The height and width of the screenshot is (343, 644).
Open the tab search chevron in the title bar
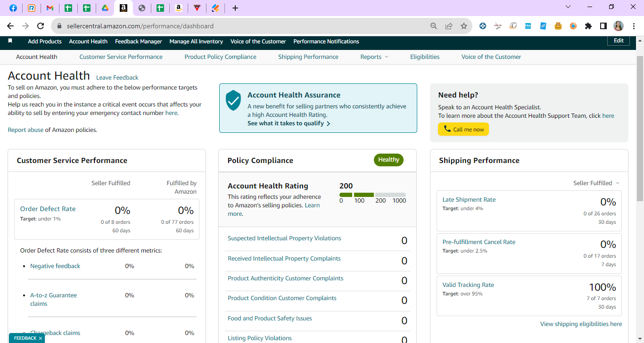(568, 7)
